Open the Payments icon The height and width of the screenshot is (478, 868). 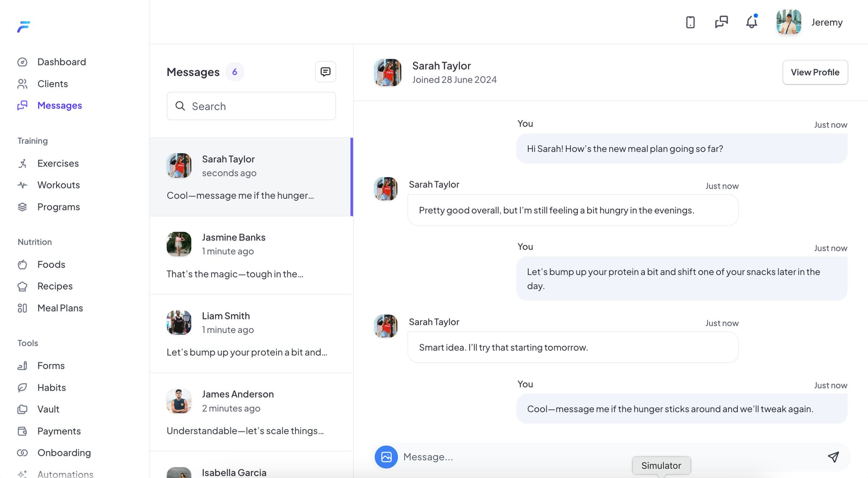tap(24, 431)
